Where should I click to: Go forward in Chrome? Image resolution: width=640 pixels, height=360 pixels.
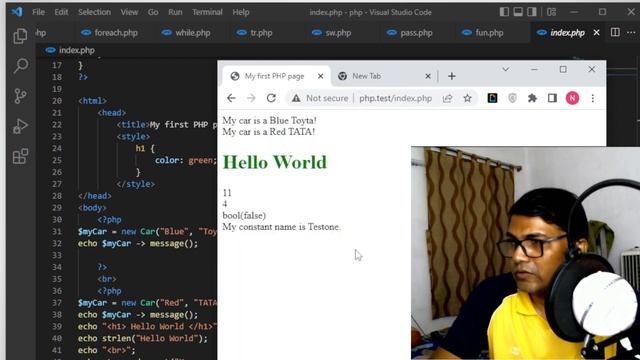click(x=251, y=98)
